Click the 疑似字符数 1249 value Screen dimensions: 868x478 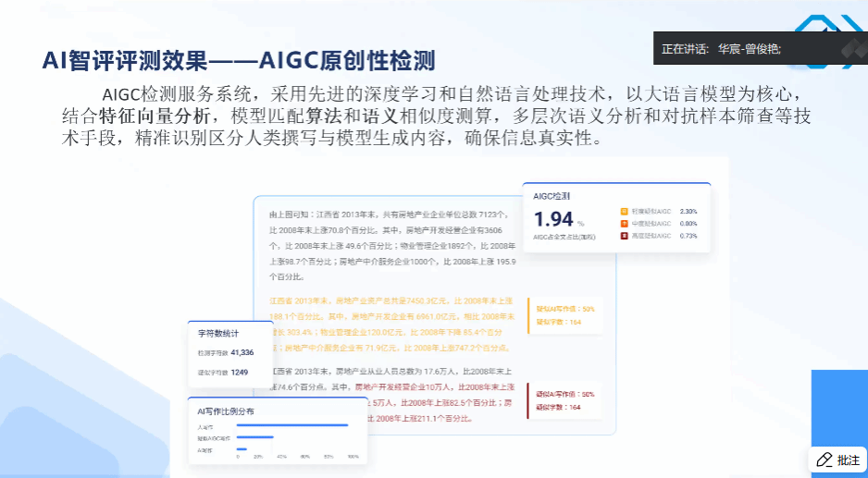[239, 372]
